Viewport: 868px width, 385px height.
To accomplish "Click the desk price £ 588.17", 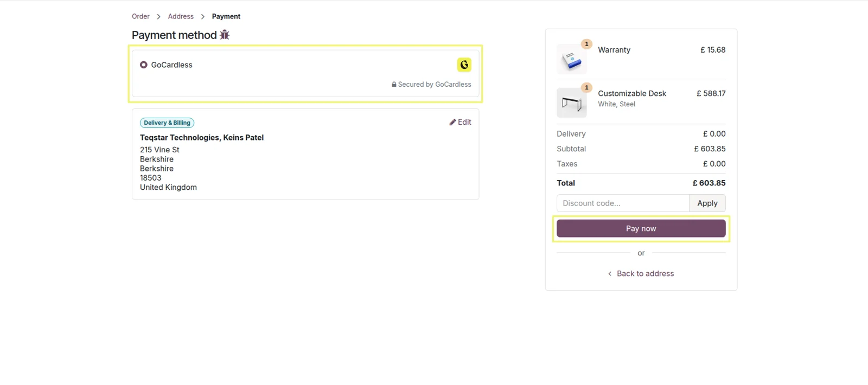I will (x=711, y=93).
